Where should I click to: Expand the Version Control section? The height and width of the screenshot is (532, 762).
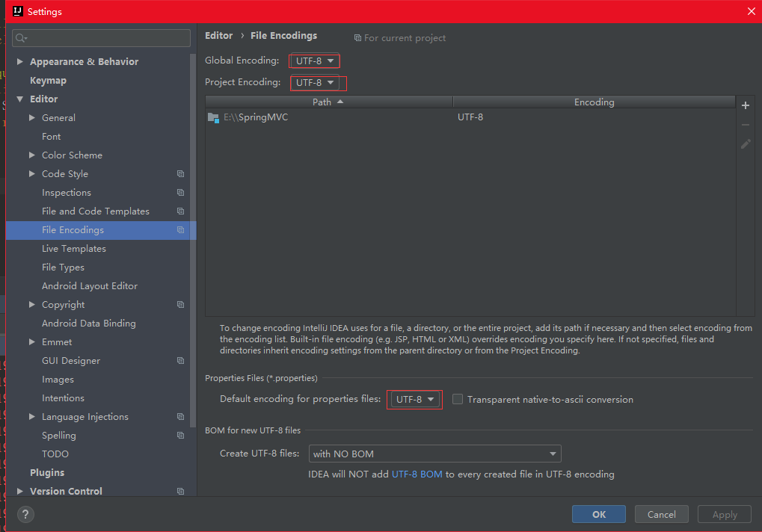tap(20, 491)
